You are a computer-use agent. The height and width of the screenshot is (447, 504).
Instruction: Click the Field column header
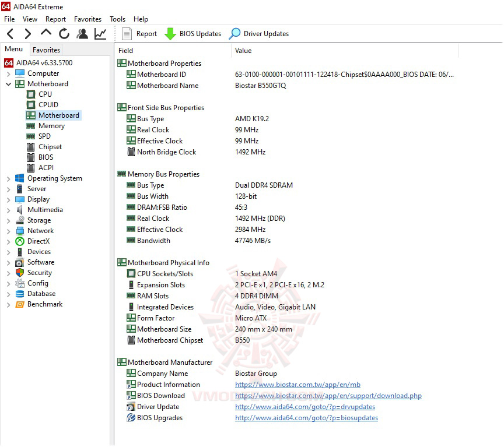[173, 51]
